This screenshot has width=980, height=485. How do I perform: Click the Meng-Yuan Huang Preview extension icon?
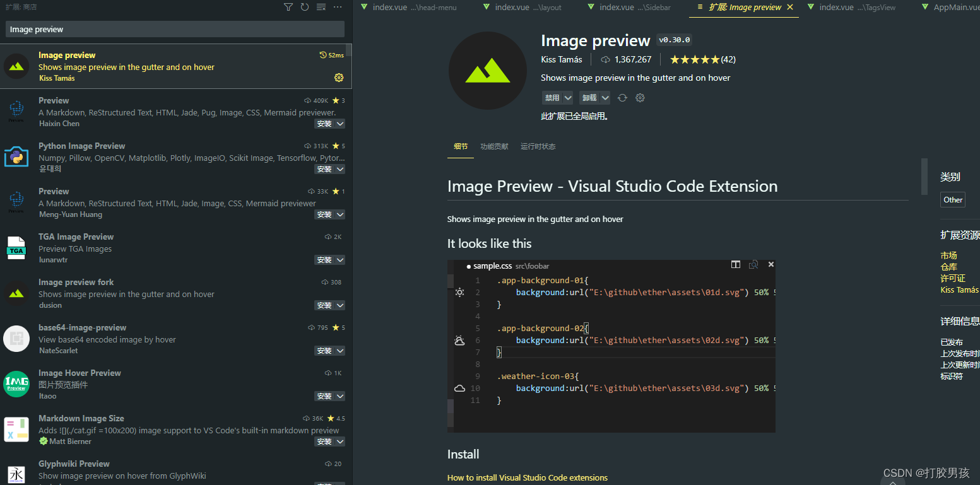(16, 202)
